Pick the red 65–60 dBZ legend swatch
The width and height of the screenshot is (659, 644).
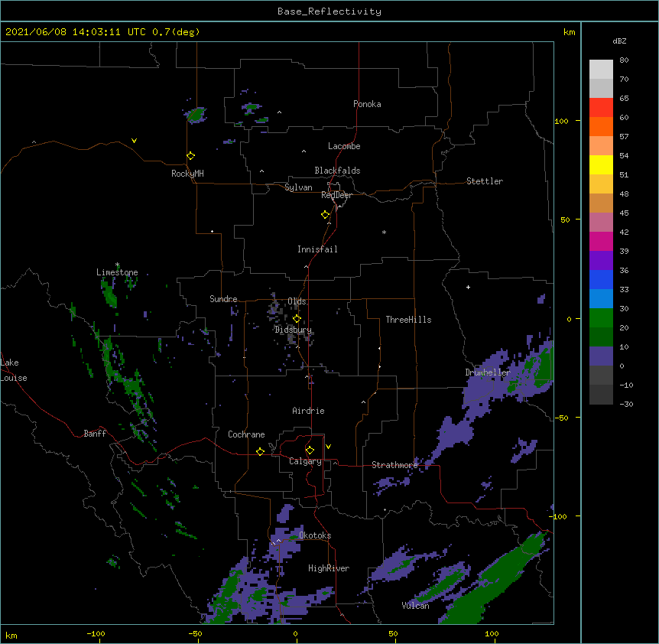click(x=601, y=107)
